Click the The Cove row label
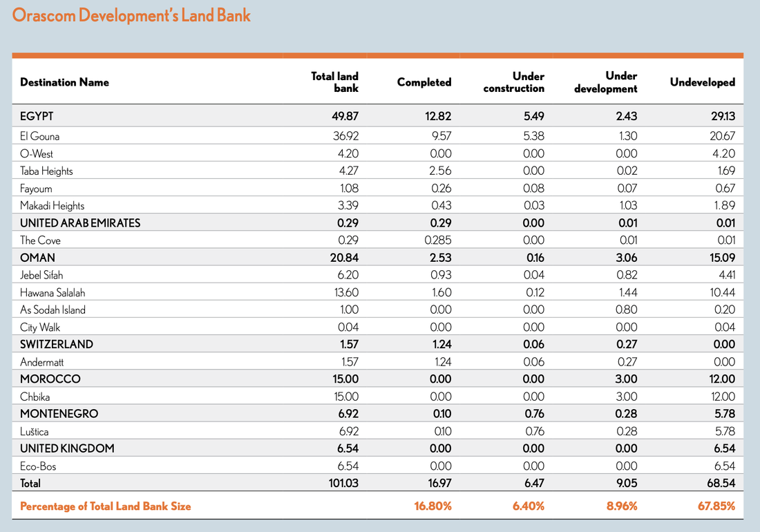Image resolution: width=760 pixels, height=532 pixels. pyautogui.click(x=40, y=240)
